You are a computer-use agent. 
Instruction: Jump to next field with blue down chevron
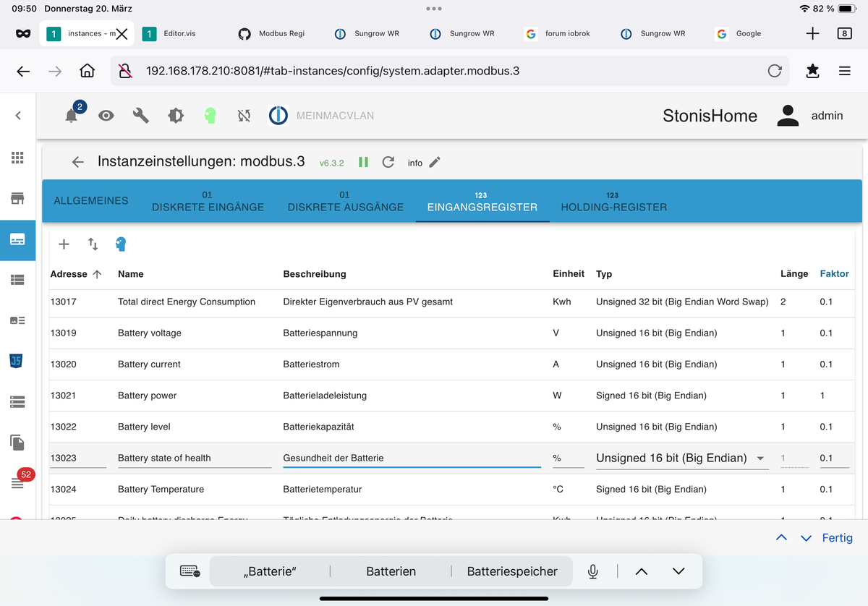(807, 538)
